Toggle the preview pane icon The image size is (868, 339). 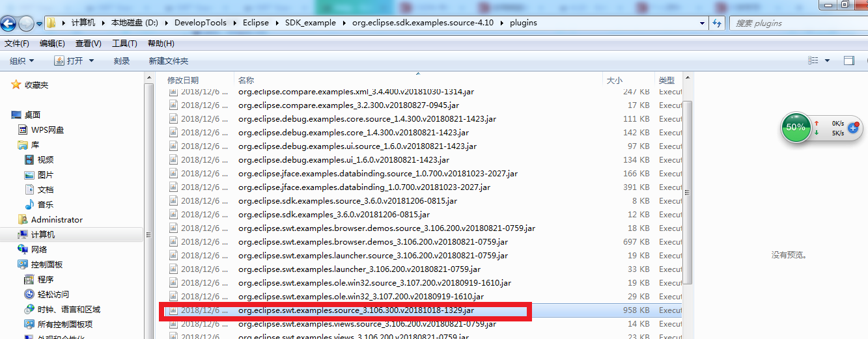click(x=849, y=61)
